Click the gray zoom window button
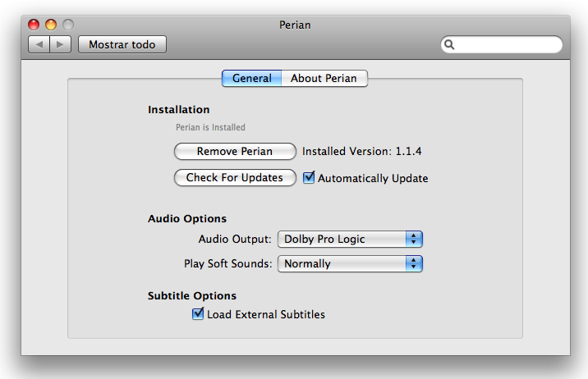 click(x=67, y=25)
